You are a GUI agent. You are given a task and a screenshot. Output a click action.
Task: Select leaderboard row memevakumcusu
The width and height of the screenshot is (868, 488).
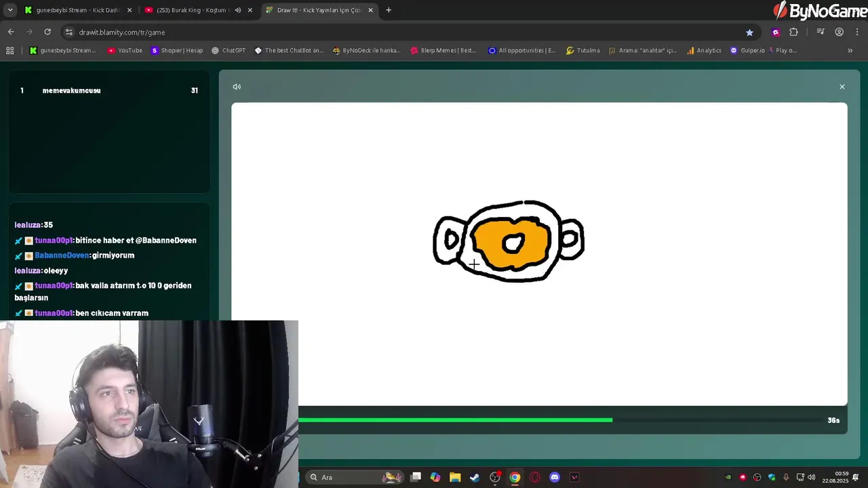(108, 91)
